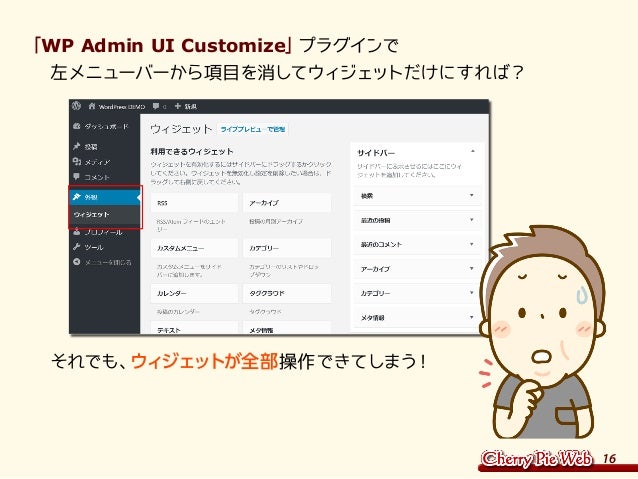The image size is (638, 479).
Task: Expand the sidebar カテゴリー widget dropdown arrow
Action: (x=472, y=293)
